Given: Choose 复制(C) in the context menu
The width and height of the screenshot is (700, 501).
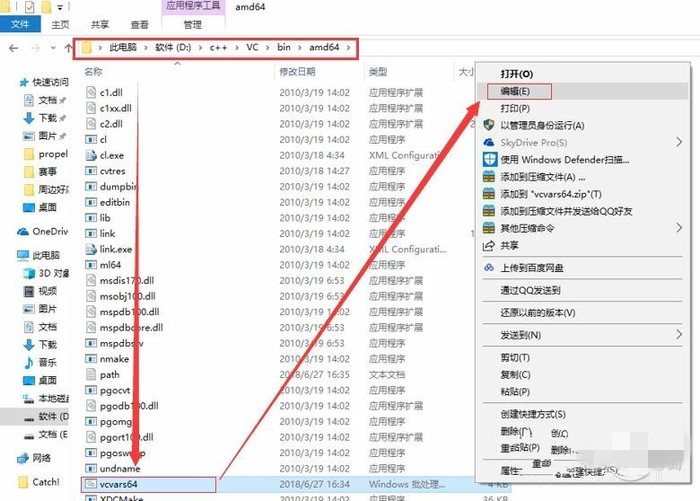Looking at the screenshot, I should 516,375.
